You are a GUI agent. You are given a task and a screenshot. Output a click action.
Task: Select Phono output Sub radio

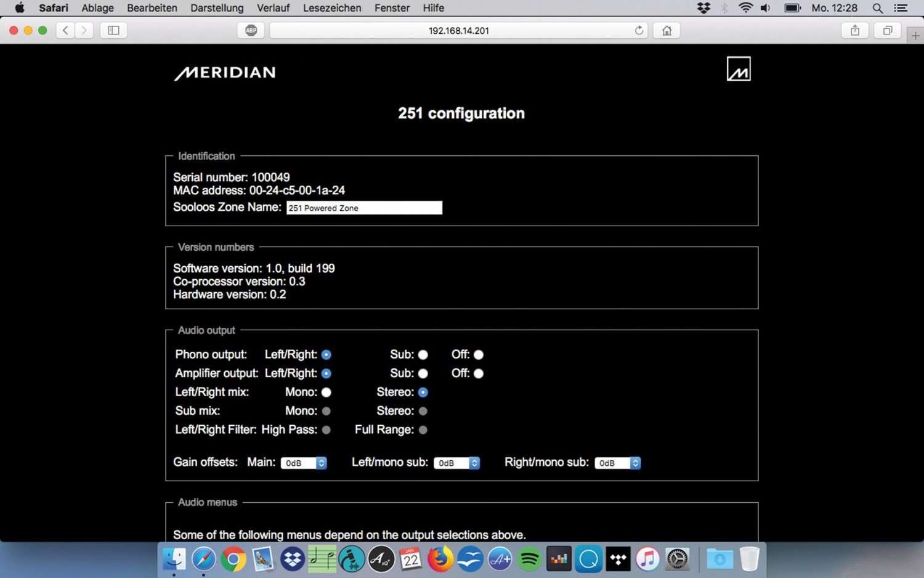click(423, 355)
